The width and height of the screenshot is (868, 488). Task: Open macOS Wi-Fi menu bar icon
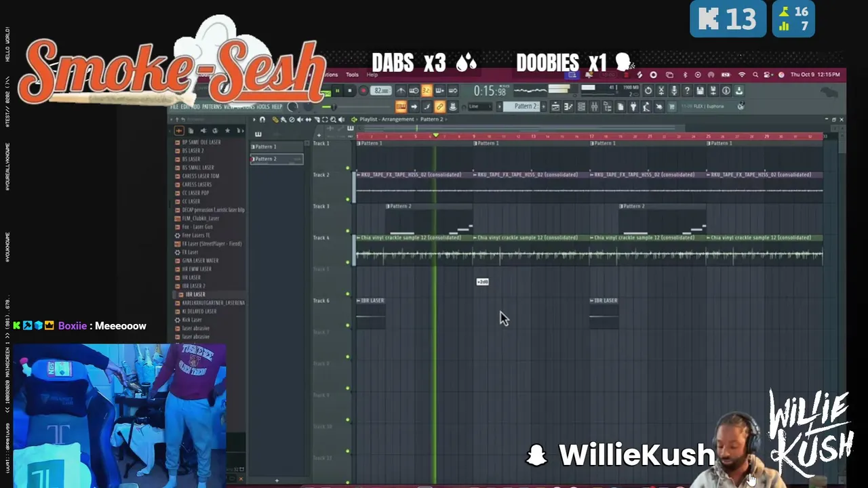(x=742, y=75)
